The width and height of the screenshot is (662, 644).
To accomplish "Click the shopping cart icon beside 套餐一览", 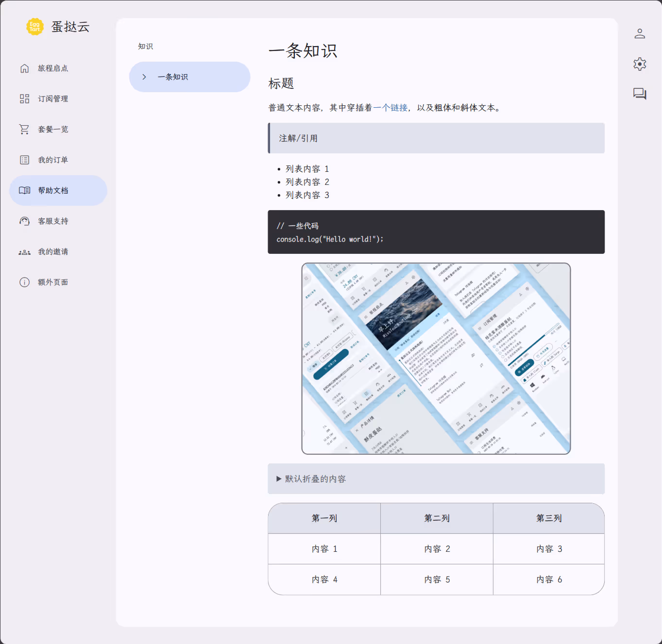I will pyautogui.click(x=24, y=129).
